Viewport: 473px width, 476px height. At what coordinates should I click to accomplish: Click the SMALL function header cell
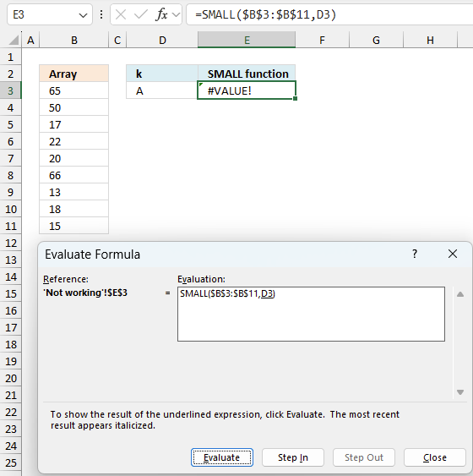[247, 74]
